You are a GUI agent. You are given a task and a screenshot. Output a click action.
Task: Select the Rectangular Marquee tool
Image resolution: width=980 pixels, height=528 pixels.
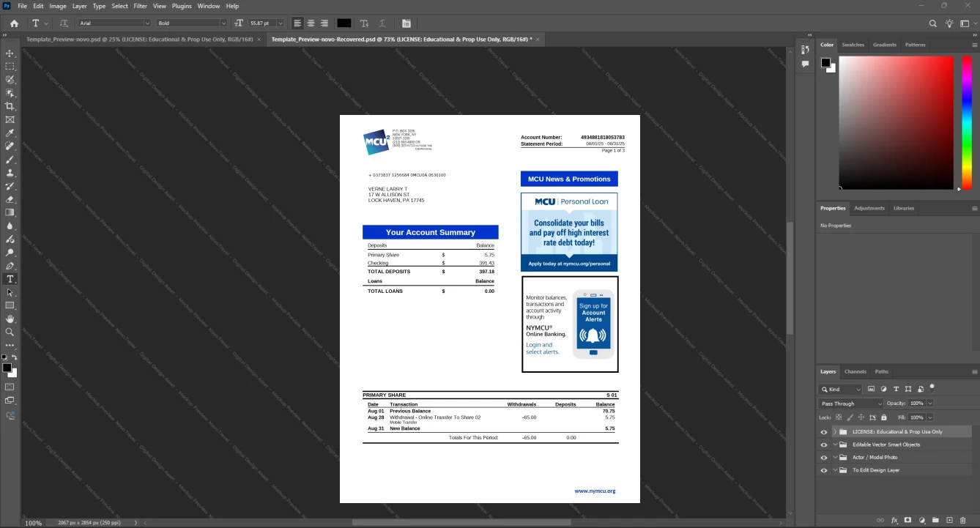(10, 67)
